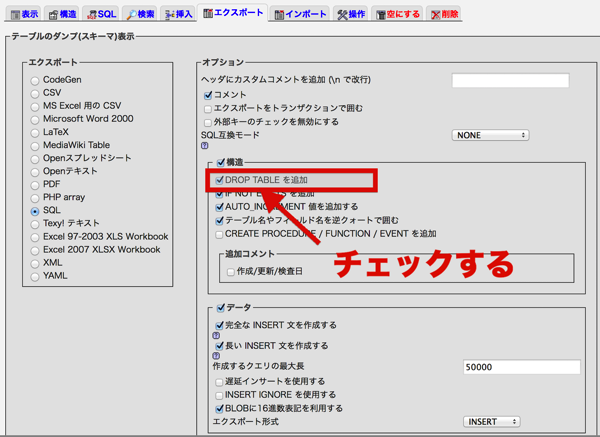Open the エクスポート形式 INSERT dropdown

(x=492, y=422)
